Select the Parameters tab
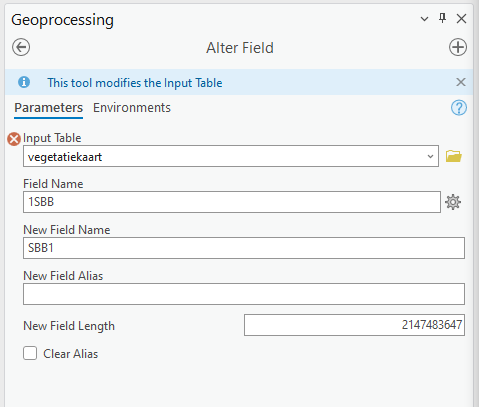Screen dimensions: 479x407 48,108
